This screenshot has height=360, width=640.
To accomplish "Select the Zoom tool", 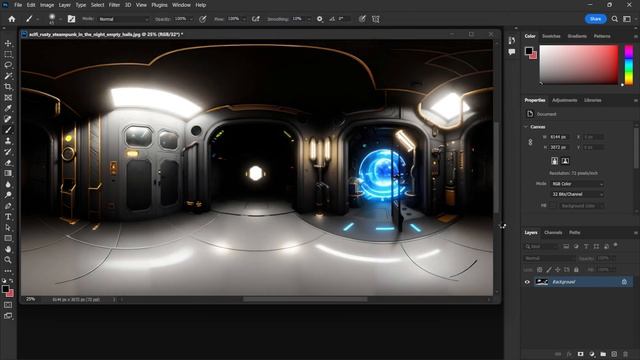I will [8, 260].
